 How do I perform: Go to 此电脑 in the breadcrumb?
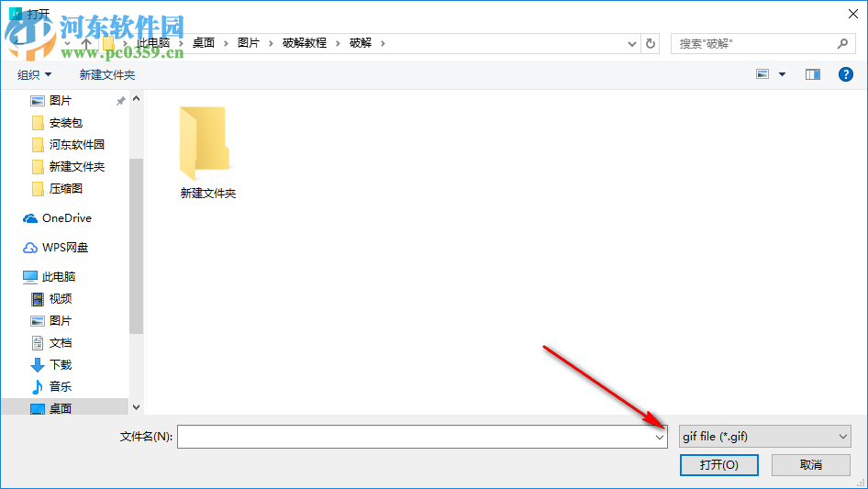[x=153, y=43]
